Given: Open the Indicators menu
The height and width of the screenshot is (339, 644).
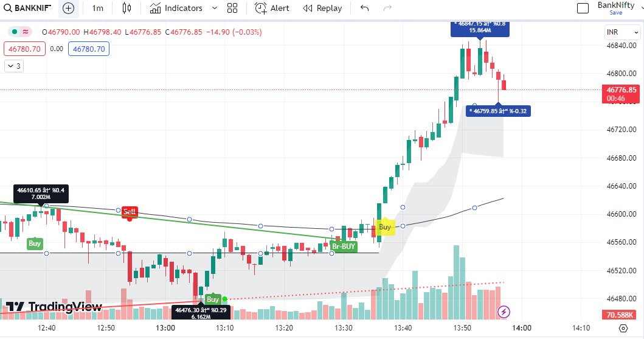Looking at the screenshot, I should point(176,9).
